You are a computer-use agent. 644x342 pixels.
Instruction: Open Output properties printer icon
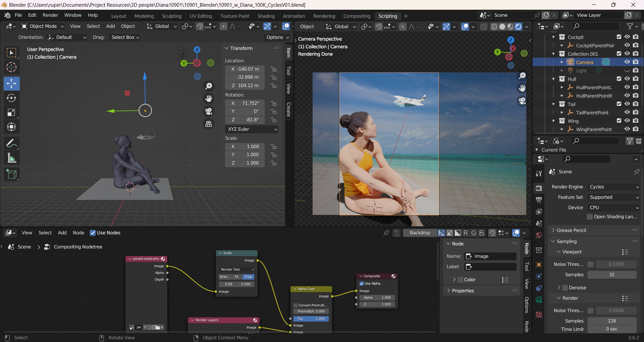click(x=539, y=200)
